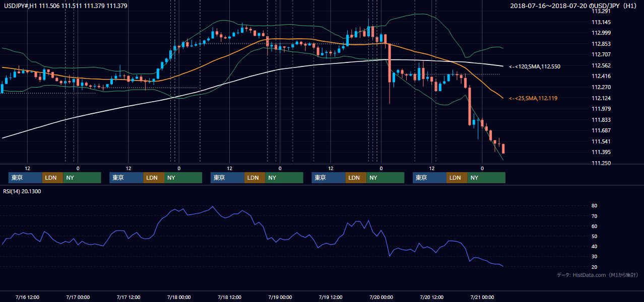Click the 111.979 price axis label

601,109
